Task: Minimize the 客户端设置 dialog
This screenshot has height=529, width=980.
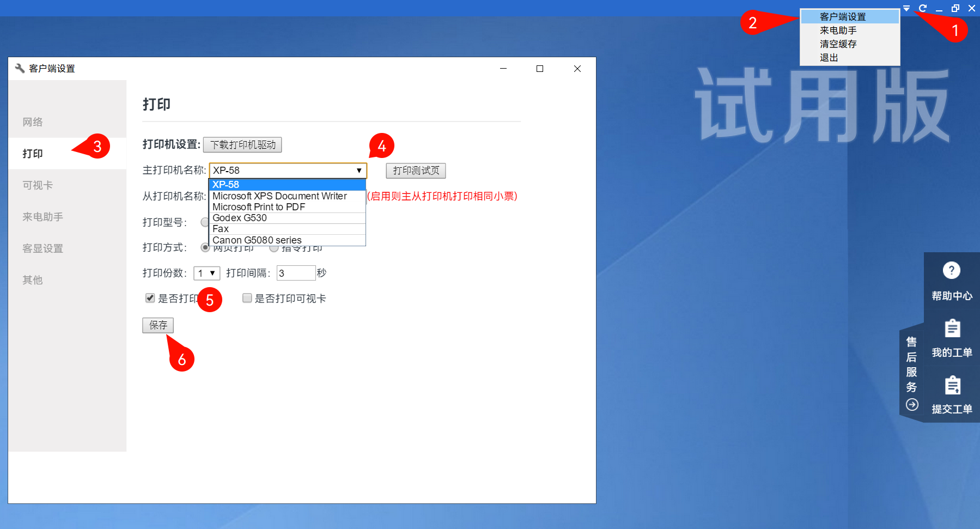Action: pos(503,69)
